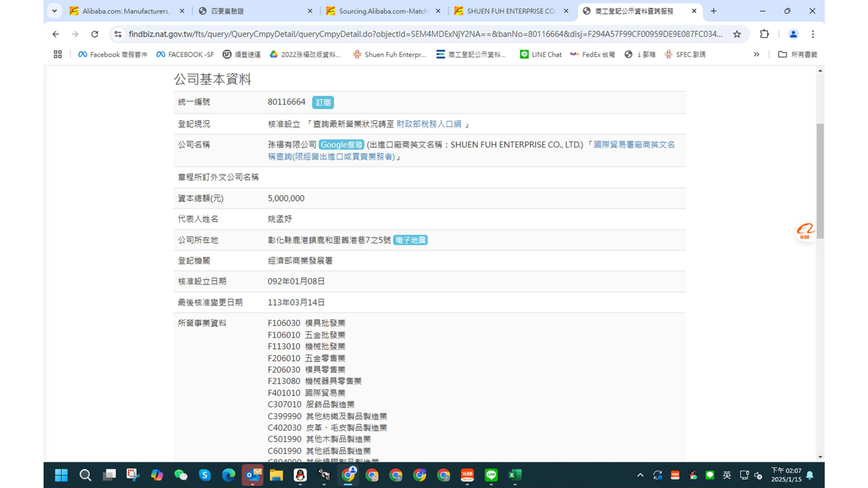
Task: Open Chrome three-dot menu
Action: click(813, 34)
